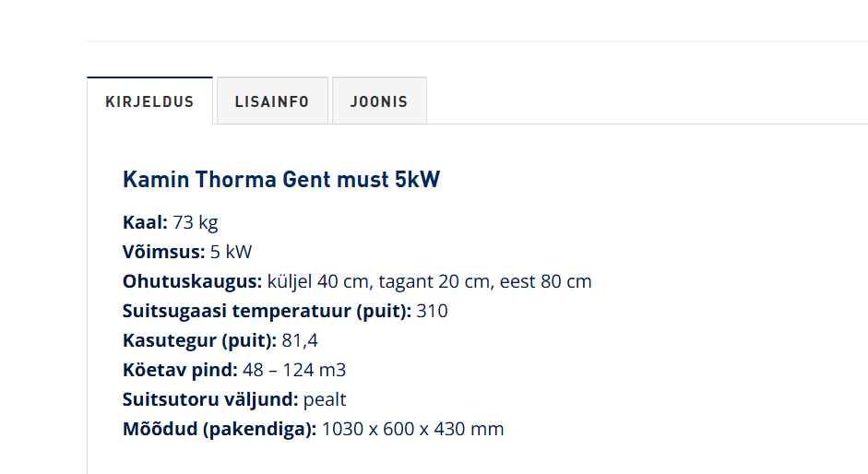The width and height of the screenshot is (868, 474).
Task: Click the 5 kW power value
Action: click(231, 252)
